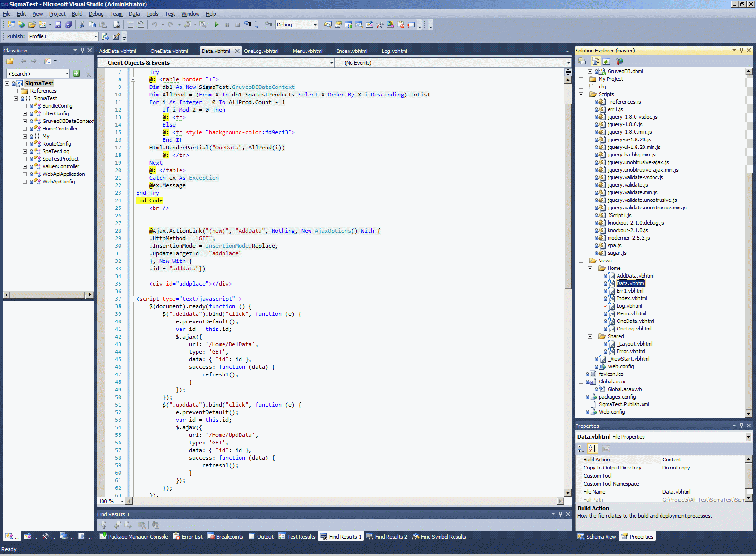Open the Build menu
The width and height of the screenshot is (756, 556).
point(77,14)
